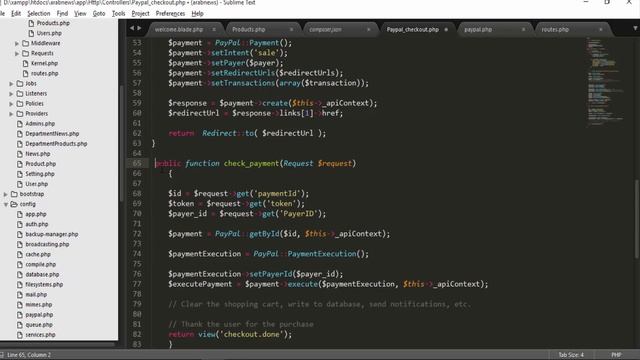Viewport: 640px width, 360px height.
Task: Open Product.php in the sidebar
Action: click(x=40, y=164)
